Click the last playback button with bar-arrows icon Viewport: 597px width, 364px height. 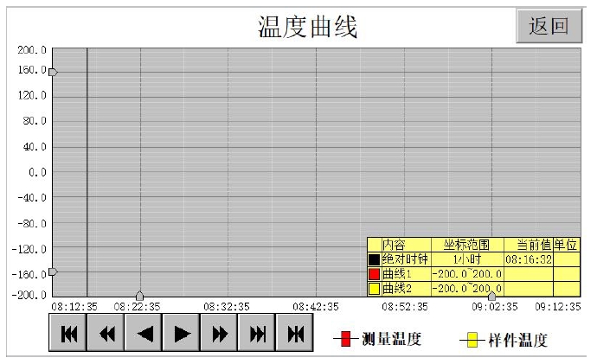coord(295,333)
